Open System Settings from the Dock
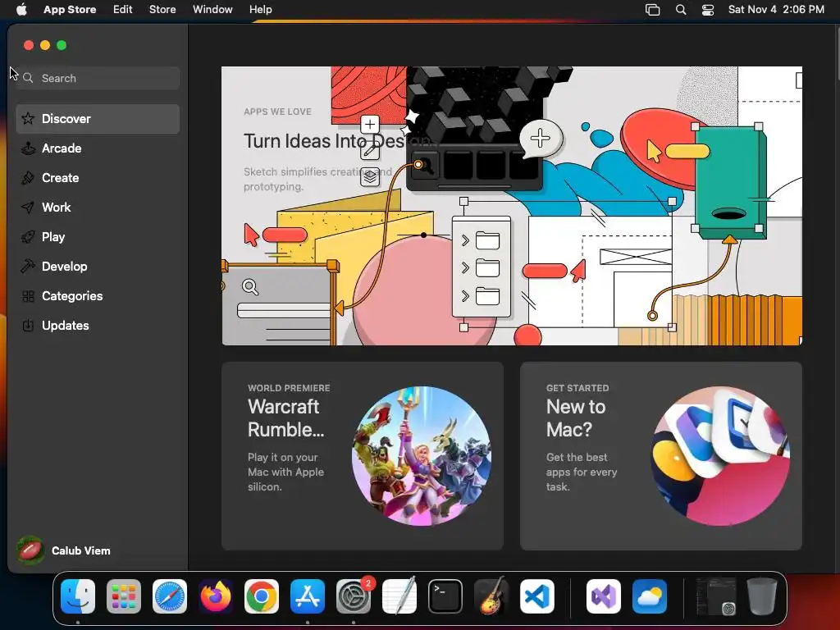Viewport: 840px width, 630px height. click(354, 596)
